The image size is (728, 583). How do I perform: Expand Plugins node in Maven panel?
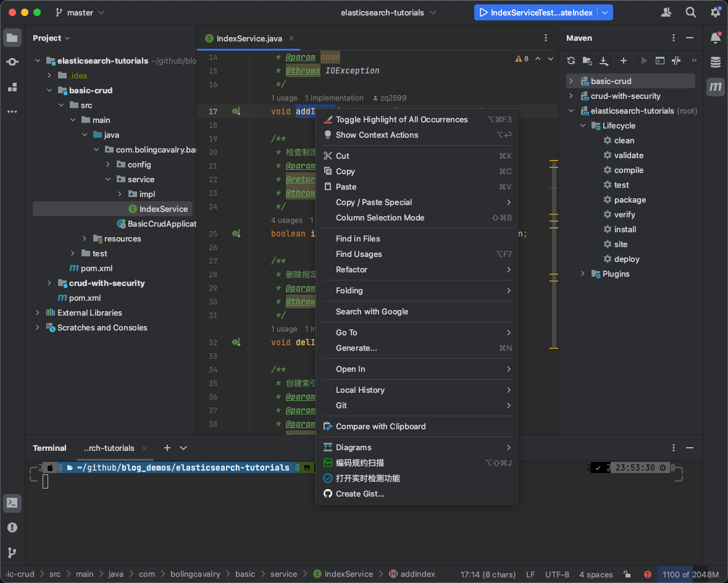coord(583,274)
